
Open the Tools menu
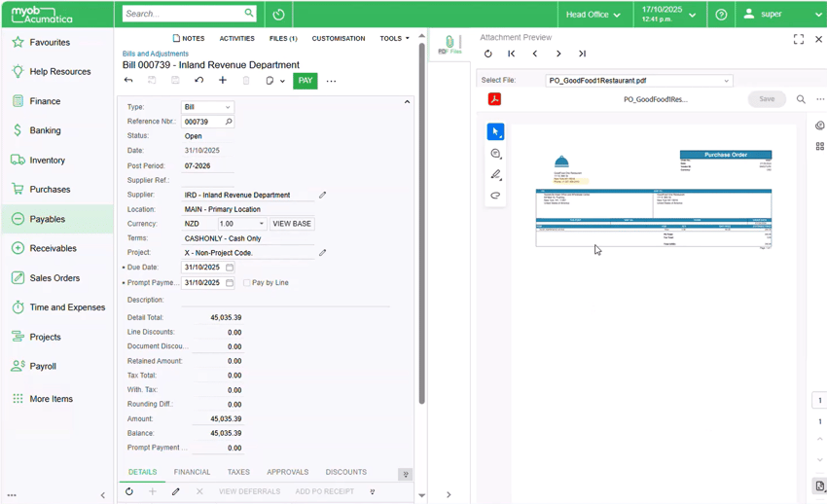394,39
